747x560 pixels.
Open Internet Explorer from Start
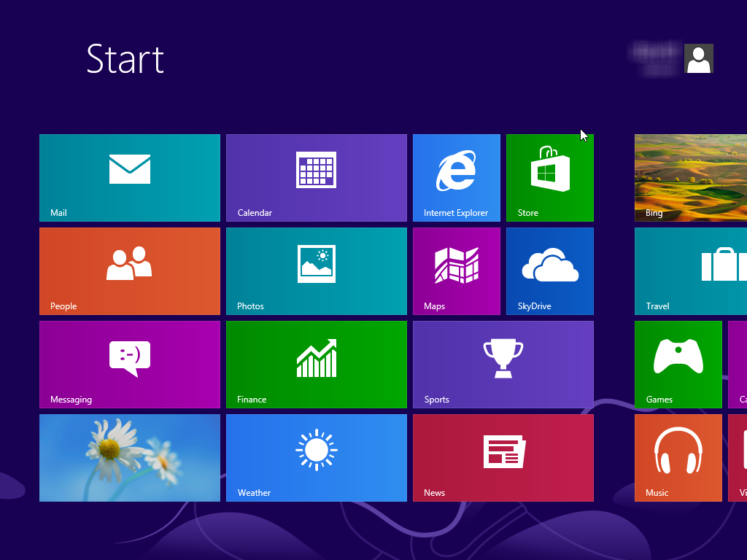pyautogui.click(x=457, y=178)
